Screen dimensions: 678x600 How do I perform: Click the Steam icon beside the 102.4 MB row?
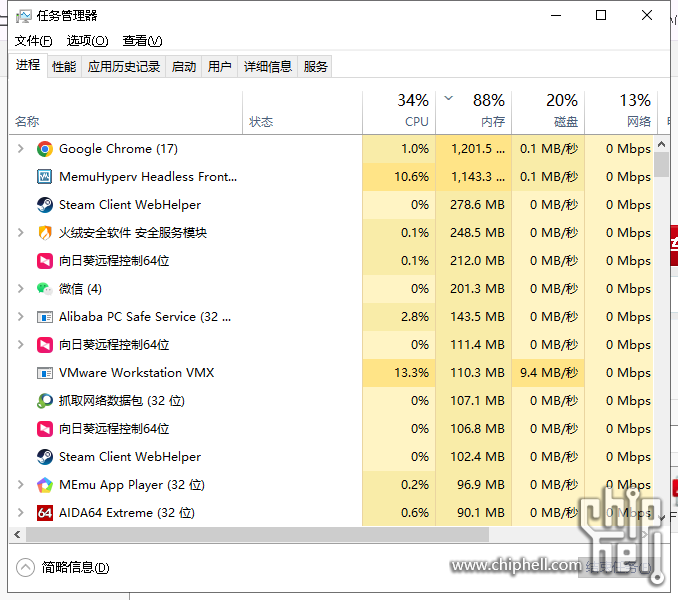click(45, 457)
